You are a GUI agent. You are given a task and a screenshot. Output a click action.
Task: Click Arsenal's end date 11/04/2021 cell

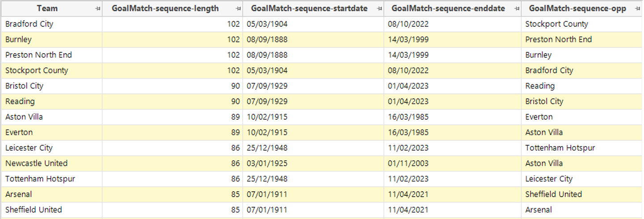[x=408, y=194]
